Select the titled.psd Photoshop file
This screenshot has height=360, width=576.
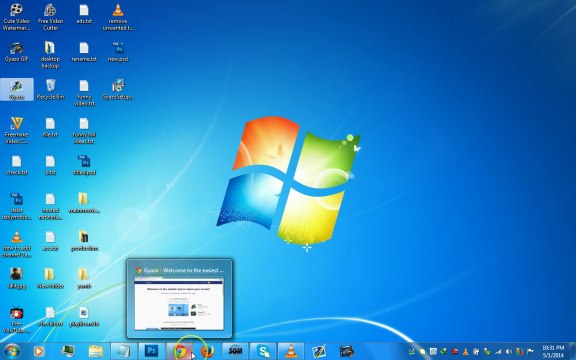click(x=84, y=165)
